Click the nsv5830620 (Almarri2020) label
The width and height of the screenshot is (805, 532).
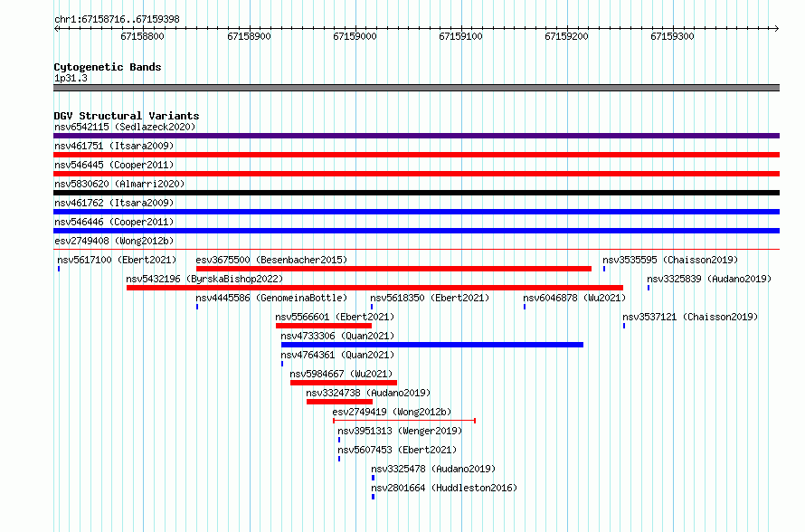119,184
